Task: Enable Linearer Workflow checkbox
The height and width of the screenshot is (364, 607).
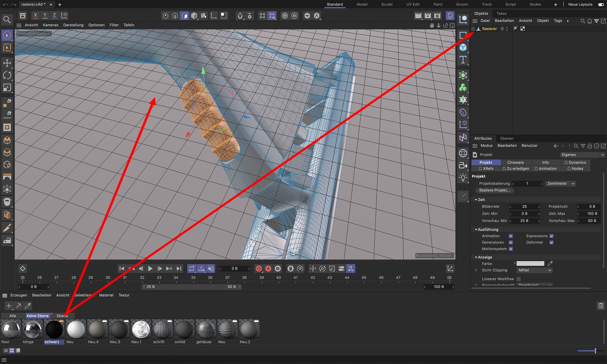Action: click(518, 279)
